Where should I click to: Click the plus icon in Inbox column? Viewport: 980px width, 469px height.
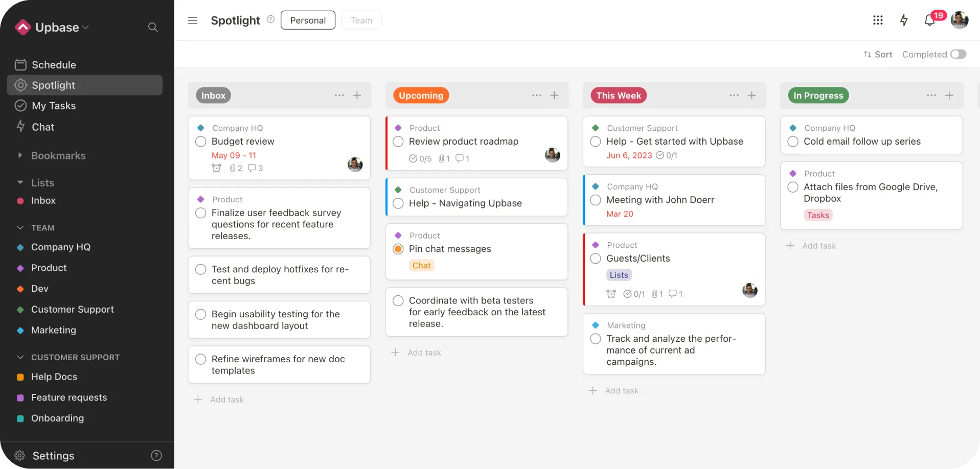[x=357, y=96]
